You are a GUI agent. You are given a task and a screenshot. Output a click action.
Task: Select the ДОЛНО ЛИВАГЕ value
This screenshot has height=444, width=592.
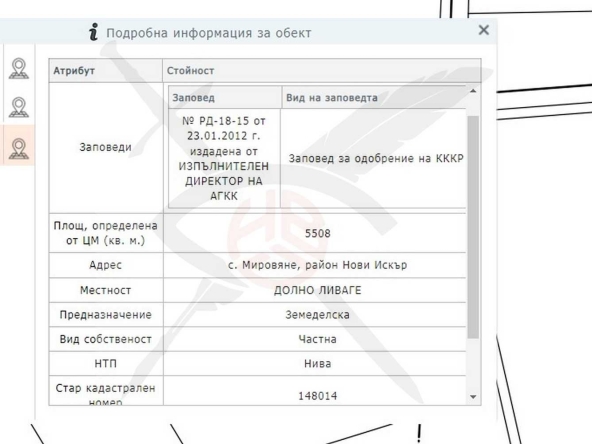(318, 290)
